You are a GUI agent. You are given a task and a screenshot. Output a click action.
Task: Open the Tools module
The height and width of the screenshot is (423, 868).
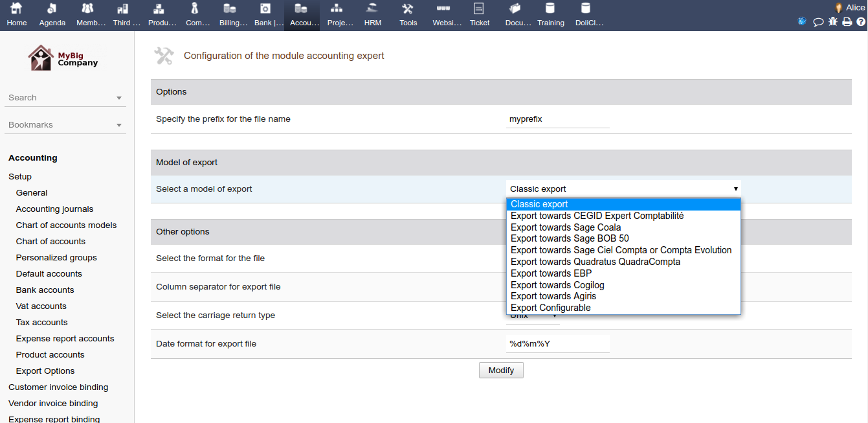pos(408,15)
